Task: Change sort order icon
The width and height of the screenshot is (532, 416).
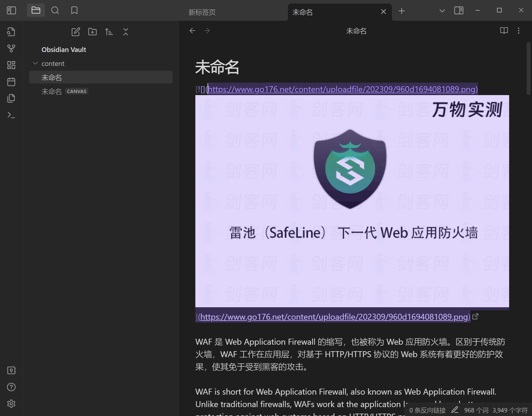Action: point(109,32)
